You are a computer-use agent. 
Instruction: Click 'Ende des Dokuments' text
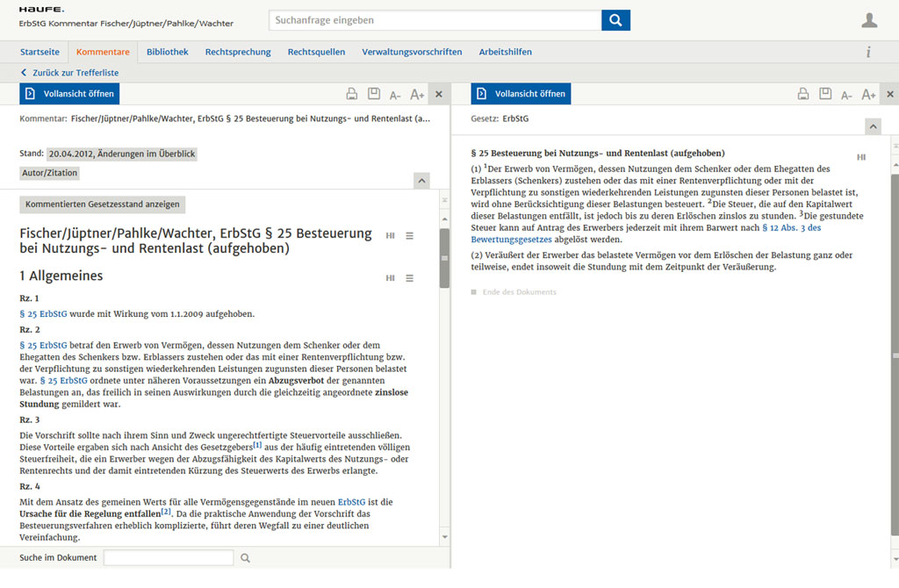tap(520, 292)
